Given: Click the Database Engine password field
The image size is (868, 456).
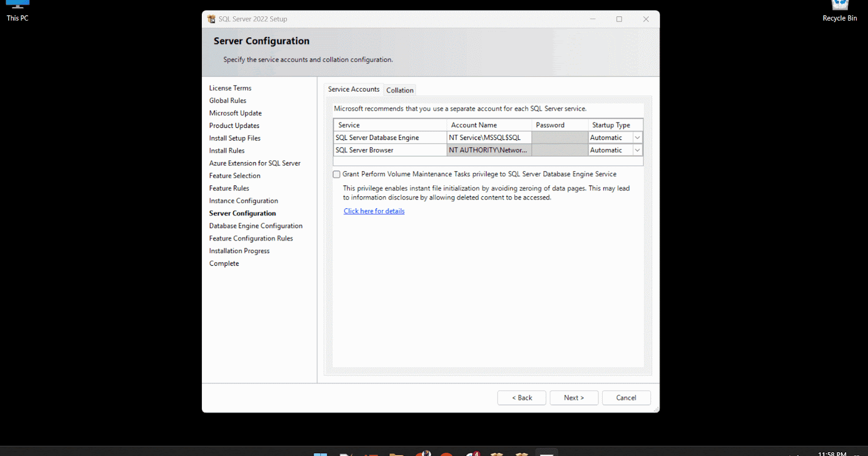Looking at the screenshot, I should tap(559, 138).
